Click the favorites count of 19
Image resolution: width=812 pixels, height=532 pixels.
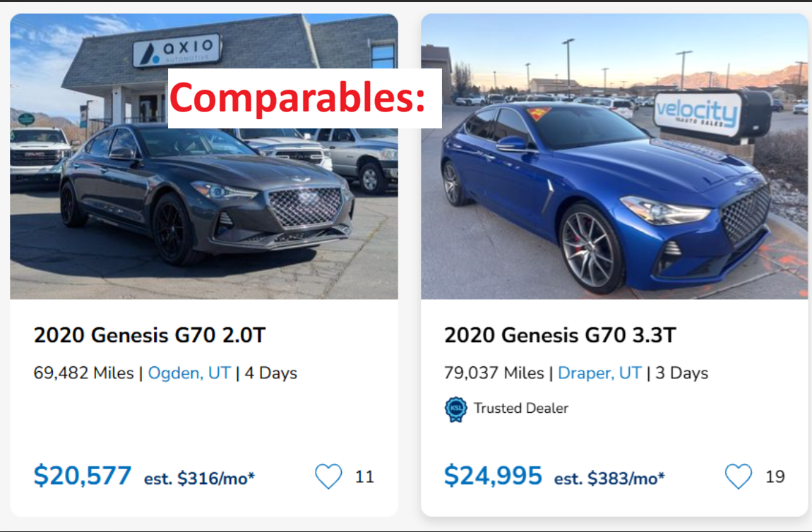pyautogui.click(x=775, y=477)
